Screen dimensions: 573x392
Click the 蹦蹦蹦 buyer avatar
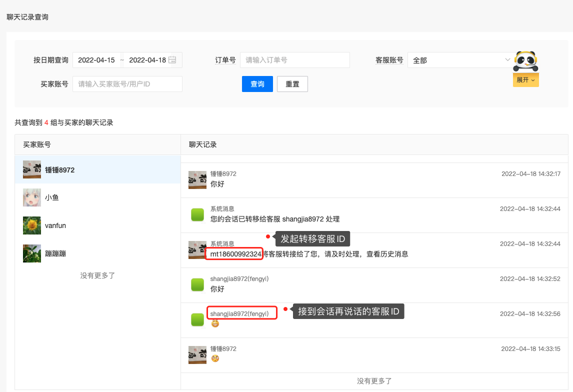(x=32, y=253)
